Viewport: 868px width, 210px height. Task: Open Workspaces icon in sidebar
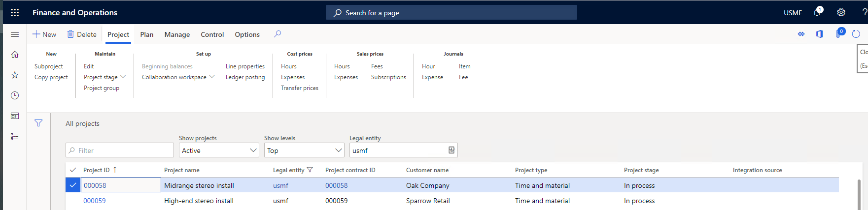tap(15, 116)
